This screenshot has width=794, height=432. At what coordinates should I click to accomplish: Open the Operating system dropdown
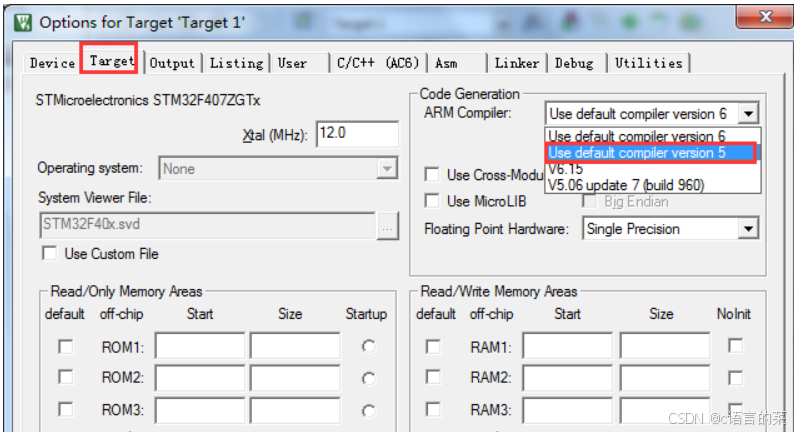click(279, 169)
